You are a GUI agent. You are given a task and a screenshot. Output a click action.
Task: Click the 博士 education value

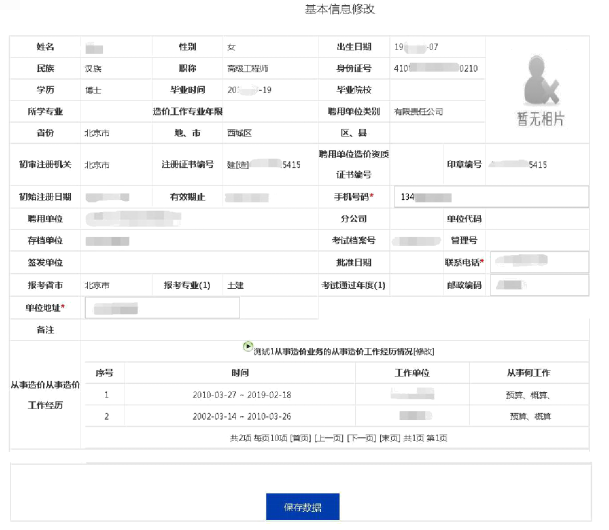click(93, 90)
